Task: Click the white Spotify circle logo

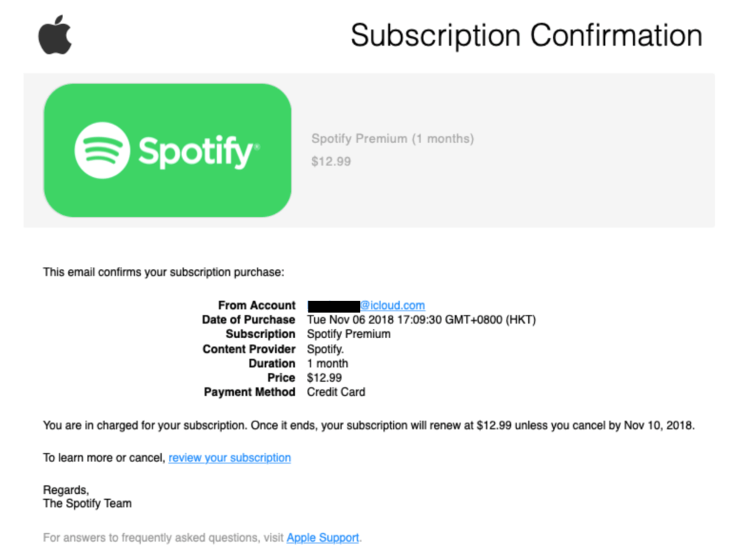Action: [x=102, y=150]
